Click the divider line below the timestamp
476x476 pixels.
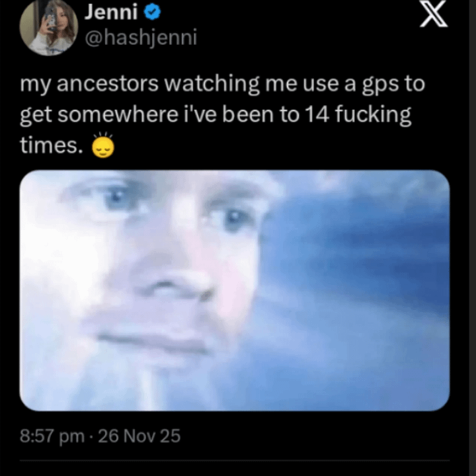pyautogui.click(x=235, y=460)
